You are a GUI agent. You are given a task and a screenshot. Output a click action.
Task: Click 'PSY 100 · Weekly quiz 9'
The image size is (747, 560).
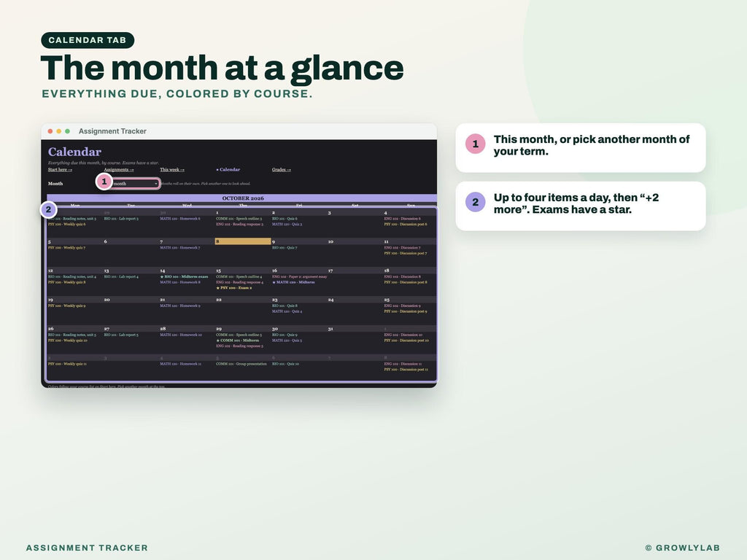(66, 306)
